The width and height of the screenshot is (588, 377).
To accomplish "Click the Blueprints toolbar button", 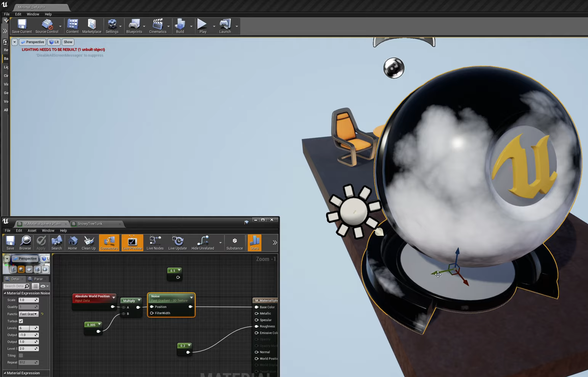I will pyautogui.click(x=134, y=26).
